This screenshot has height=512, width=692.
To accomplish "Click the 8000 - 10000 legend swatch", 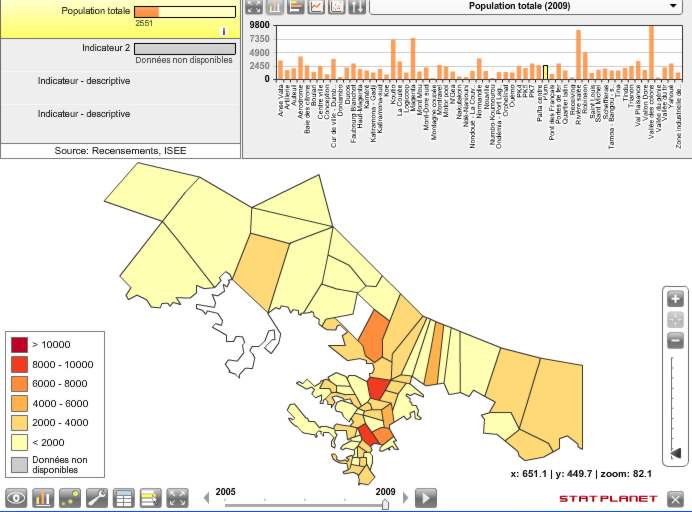I will [x=19, y=364].
